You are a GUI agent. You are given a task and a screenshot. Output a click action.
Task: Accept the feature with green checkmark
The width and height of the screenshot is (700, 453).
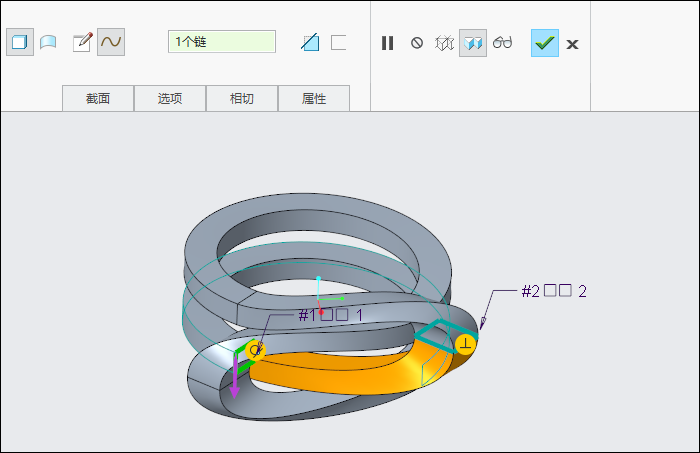coord(545,43)
